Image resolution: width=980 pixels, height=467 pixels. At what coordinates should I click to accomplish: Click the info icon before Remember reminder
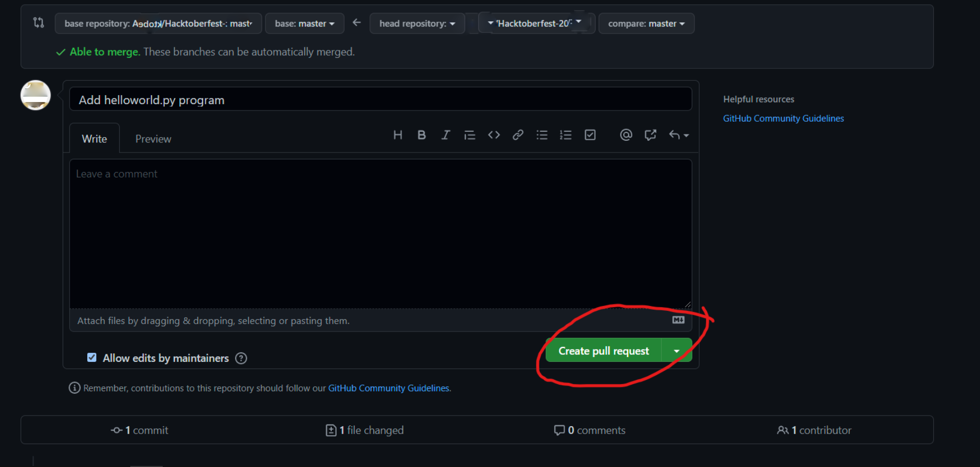click(x=74, y=388)
